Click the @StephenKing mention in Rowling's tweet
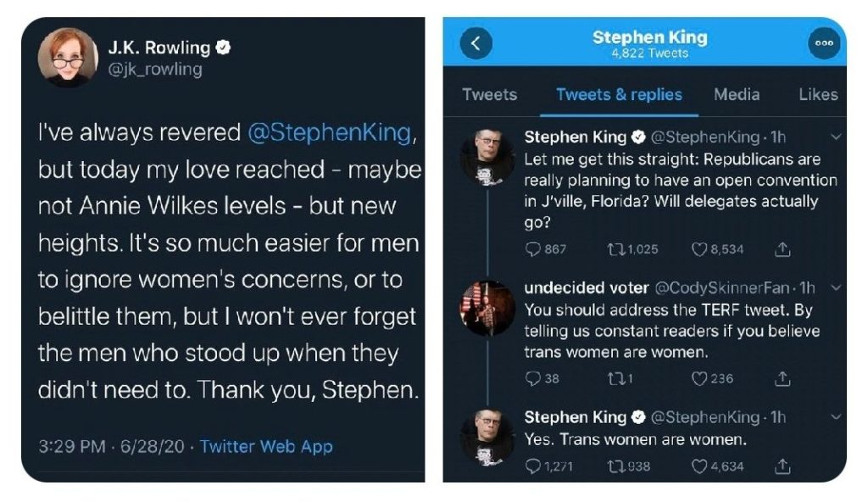Screen dimensions: 868x502 [x=330, y=133]
